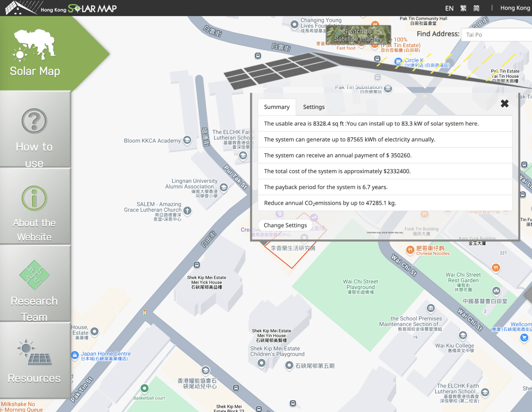This screenshot has height=412, width=532.
Task: Click the Wai Kiu College map pin
Action: (463, 335)
